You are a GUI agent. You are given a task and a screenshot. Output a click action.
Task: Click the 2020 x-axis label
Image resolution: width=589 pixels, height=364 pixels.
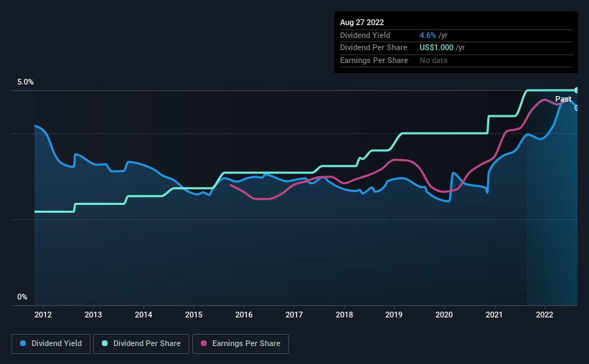coord(444,315)
